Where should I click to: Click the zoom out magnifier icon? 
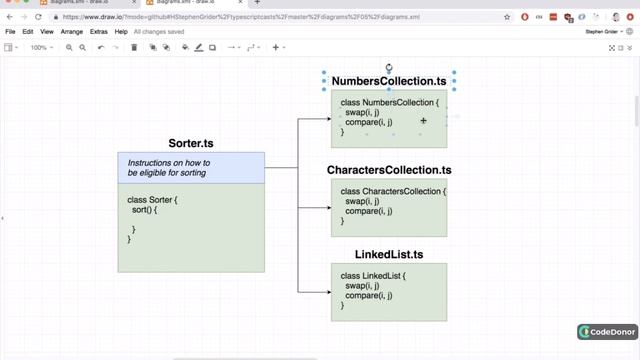pyautogui.click(x=82, y=48)
